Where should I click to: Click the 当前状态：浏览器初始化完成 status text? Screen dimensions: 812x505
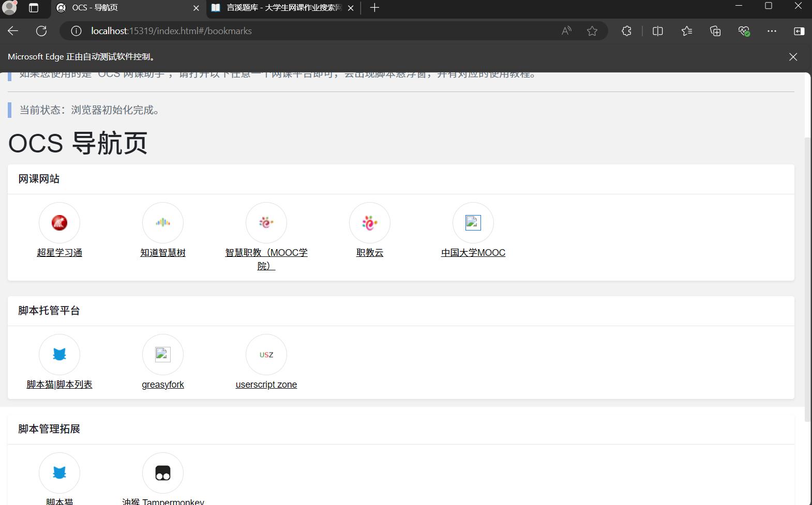click(91, 110)
